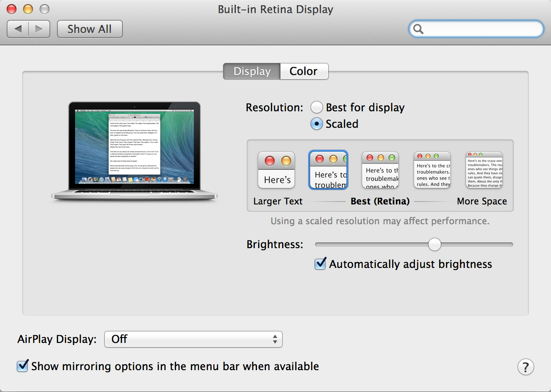The image size is (551, 392).
Task: Go forward with the right arrow button
Action: point(39,29)
